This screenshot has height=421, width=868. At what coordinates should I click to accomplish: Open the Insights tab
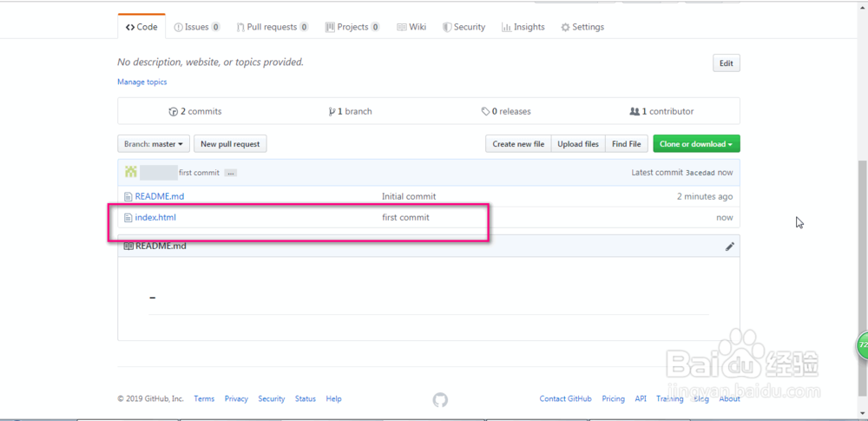[523, 27]
